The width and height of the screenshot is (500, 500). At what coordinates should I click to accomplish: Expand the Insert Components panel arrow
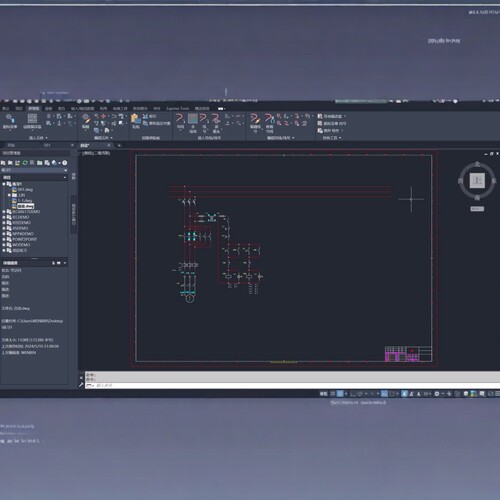pos(46,138)
